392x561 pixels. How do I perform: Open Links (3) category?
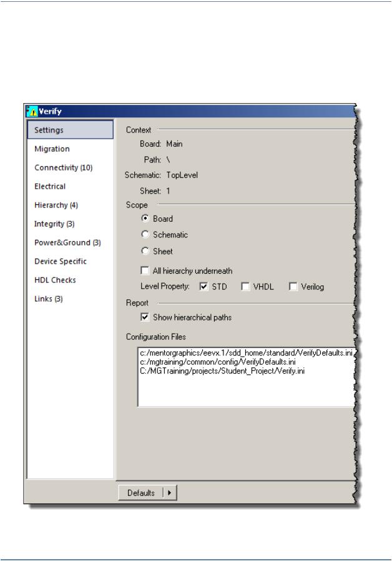click(x=48, y=299)
